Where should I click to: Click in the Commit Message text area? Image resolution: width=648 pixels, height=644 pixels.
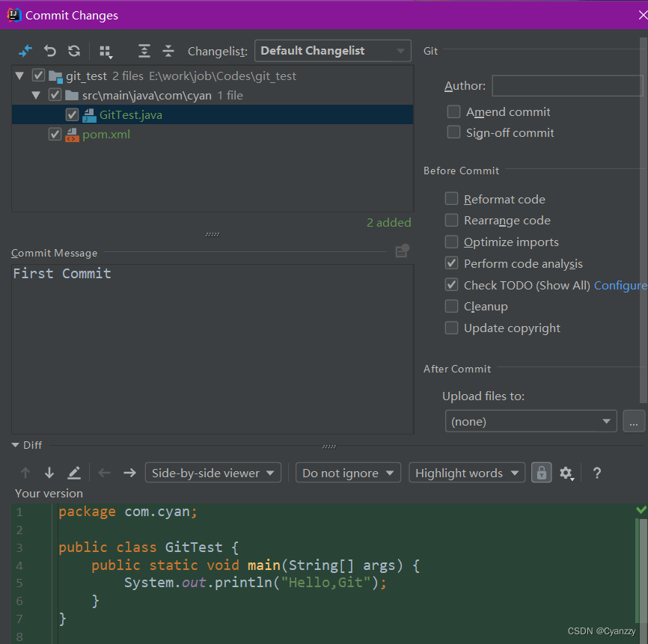[213, 349]
